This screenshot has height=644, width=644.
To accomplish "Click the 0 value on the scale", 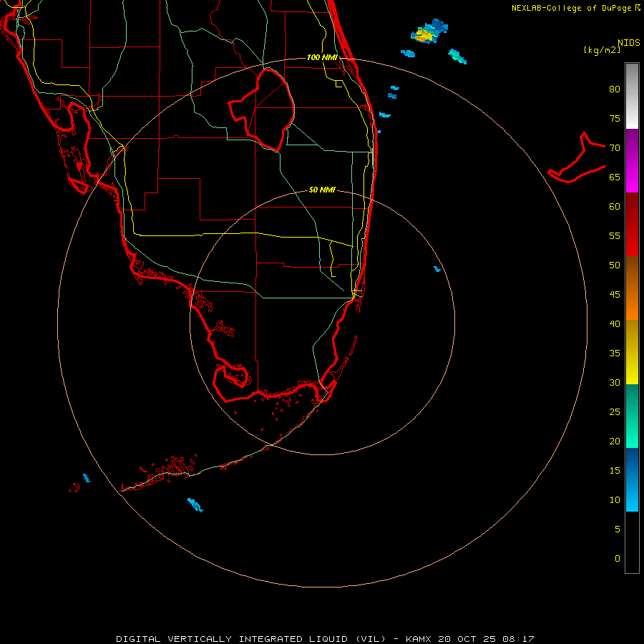I will point(618,559).
